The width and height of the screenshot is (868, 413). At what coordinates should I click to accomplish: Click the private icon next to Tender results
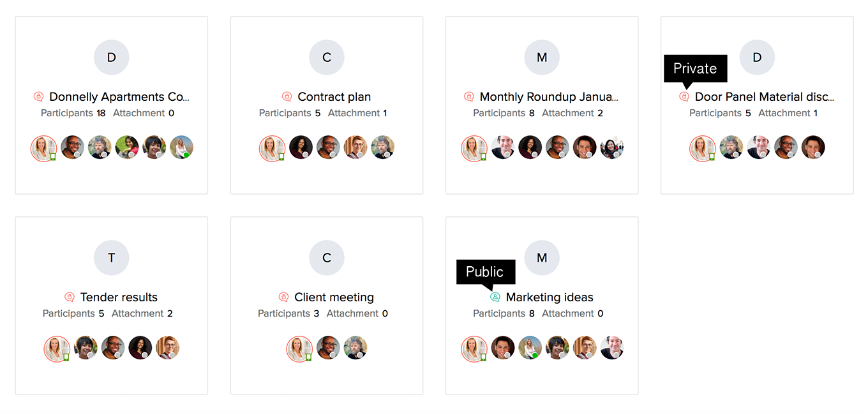click(x=70, y=297)
